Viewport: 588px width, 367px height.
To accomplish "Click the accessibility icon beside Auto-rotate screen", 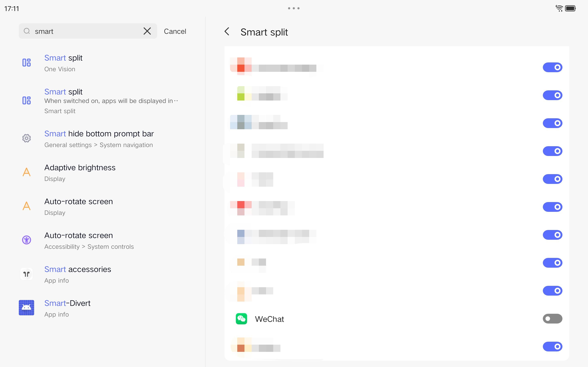I will (27, 240).
